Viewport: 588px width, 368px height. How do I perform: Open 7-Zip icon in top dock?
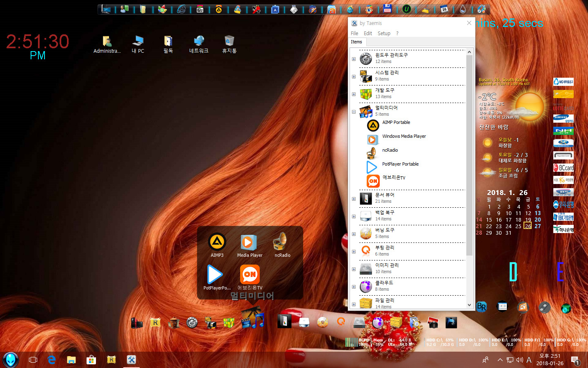click(200, 9)
